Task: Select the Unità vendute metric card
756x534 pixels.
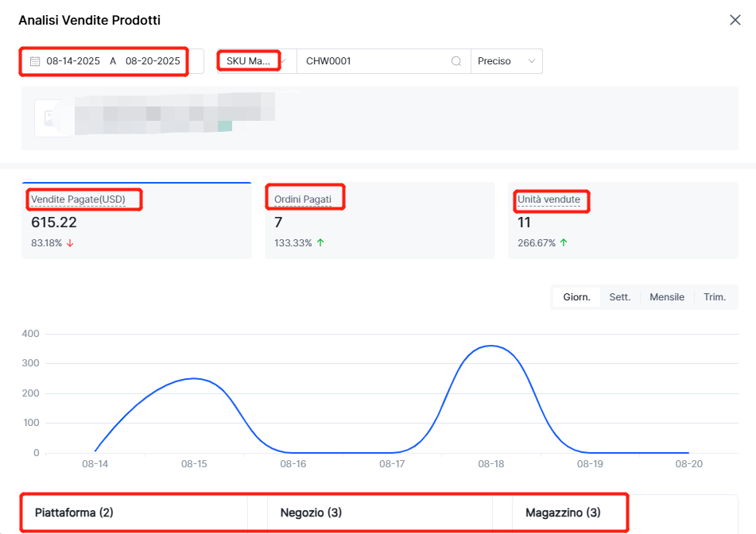Action: pos(622,221)
